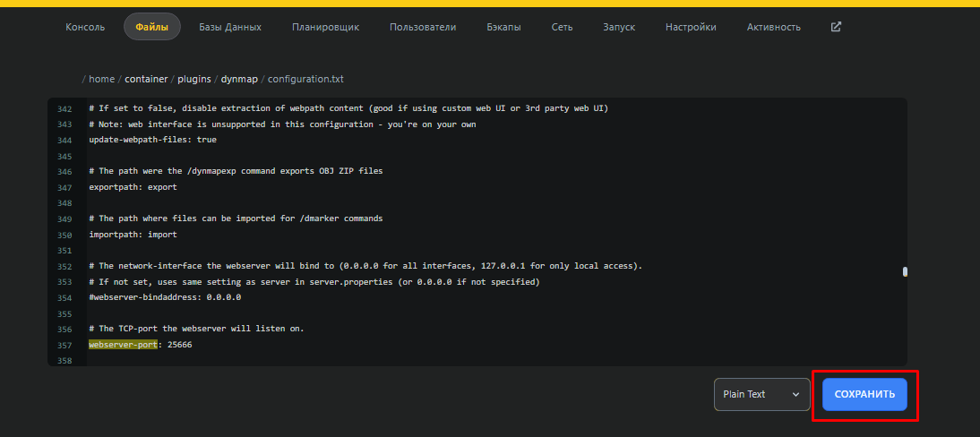Viewport: 980px width, 437px height.
Task: Open the external link icon in navigation bar
Action: (836, 27)
